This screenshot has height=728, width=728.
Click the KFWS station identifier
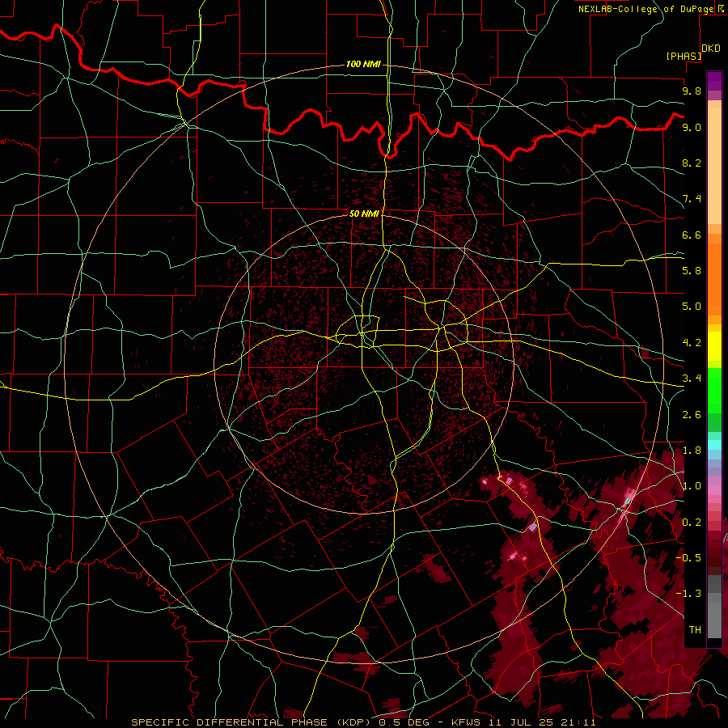coord(466,722)
